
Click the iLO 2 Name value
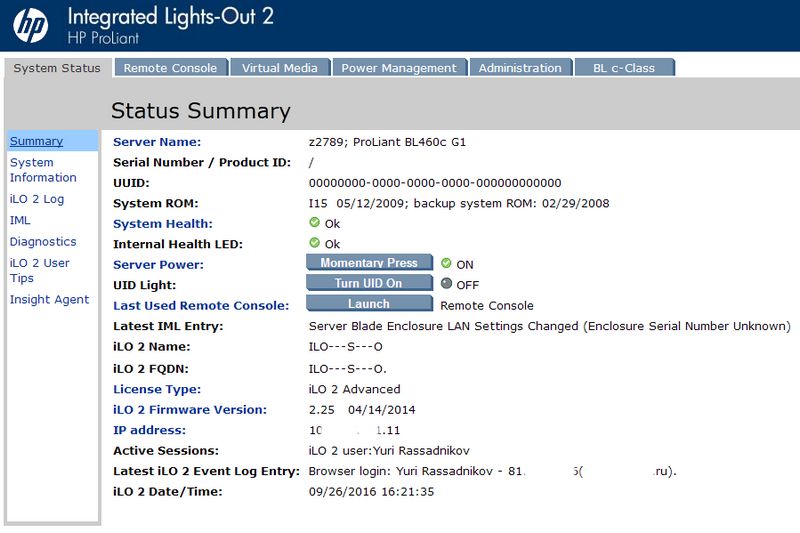point(345,346)
